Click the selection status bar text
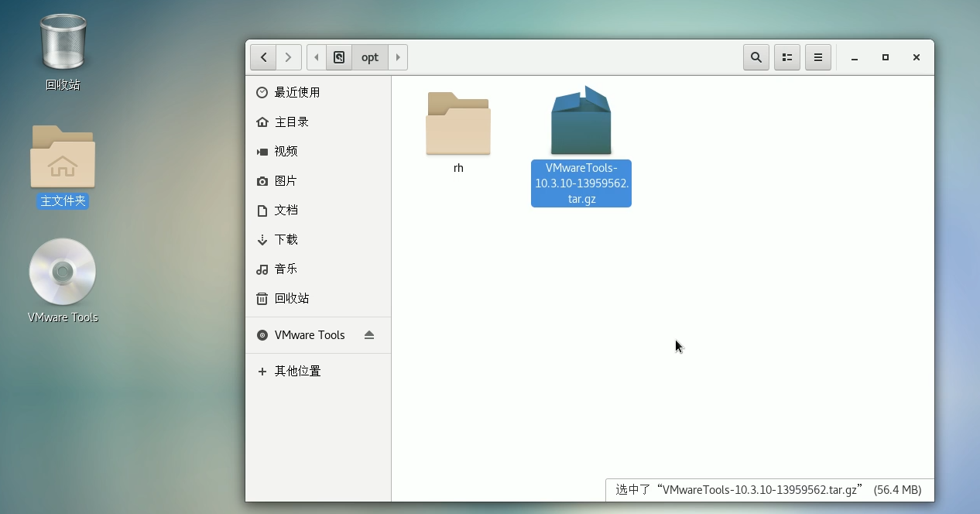This screenshot has width=980, height=514. pos(769,490)
